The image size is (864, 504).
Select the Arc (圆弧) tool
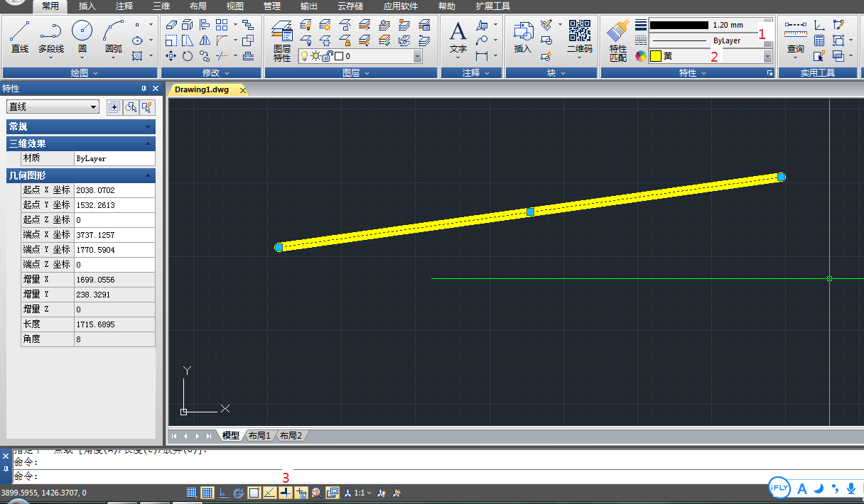[x=114, y=39]
